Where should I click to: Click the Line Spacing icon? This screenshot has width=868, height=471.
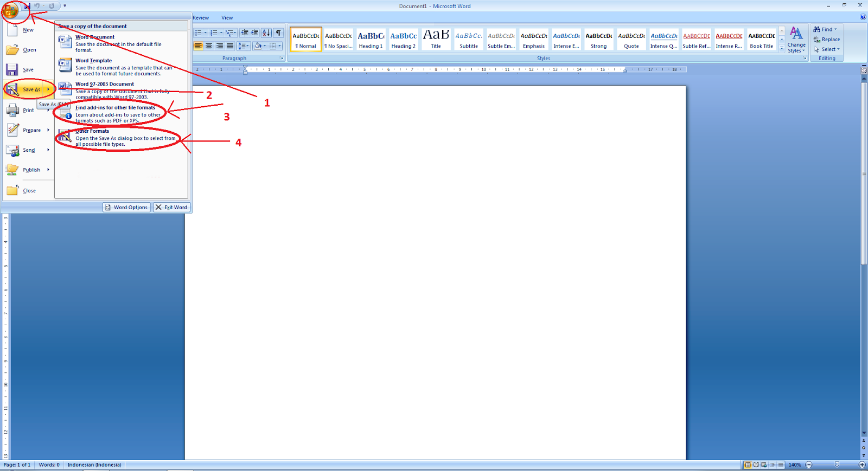244,46
